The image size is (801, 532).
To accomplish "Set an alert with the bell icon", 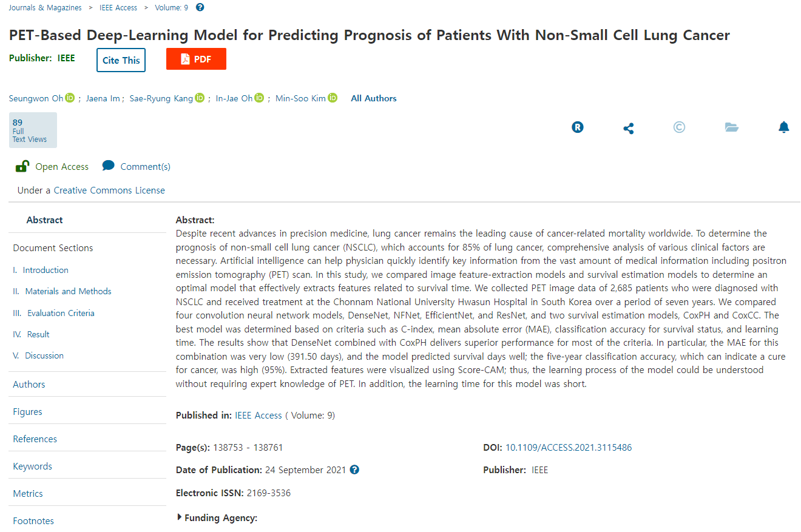I will pyautogui.click(x=784, y=127).
